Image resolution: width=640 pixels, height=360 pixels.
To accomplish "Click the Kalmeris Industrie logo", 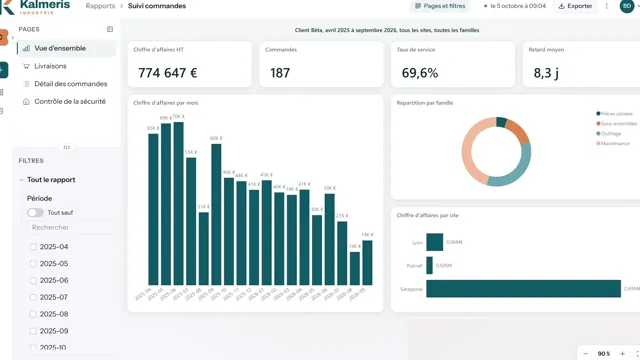I will 36,7.
